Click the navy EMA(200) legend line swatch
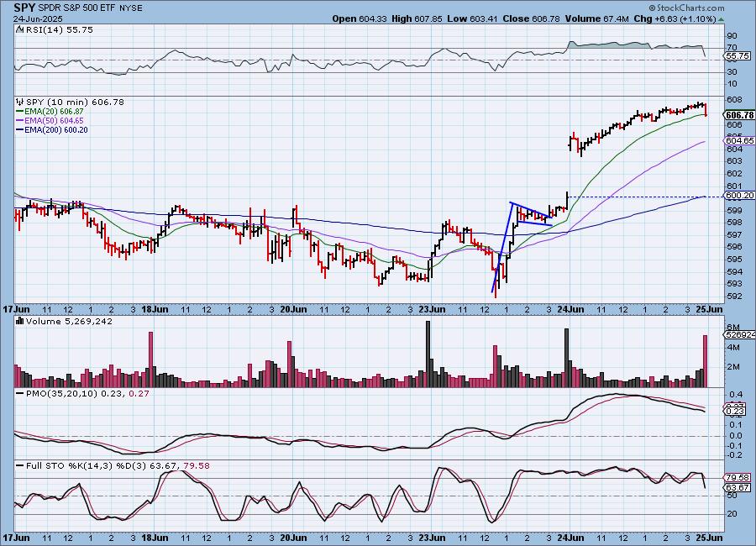Screen dimensions: 756x546 (x=20, y=129)
